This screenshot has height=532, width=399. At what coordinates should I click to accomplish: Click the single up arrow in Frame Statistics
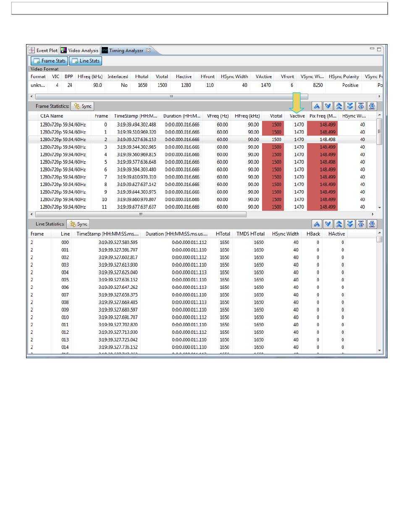(317, 106)
